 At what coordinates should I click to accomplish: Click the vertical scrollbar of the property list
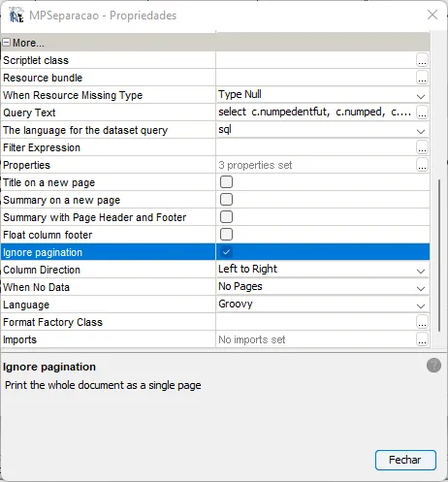point(439,255)
